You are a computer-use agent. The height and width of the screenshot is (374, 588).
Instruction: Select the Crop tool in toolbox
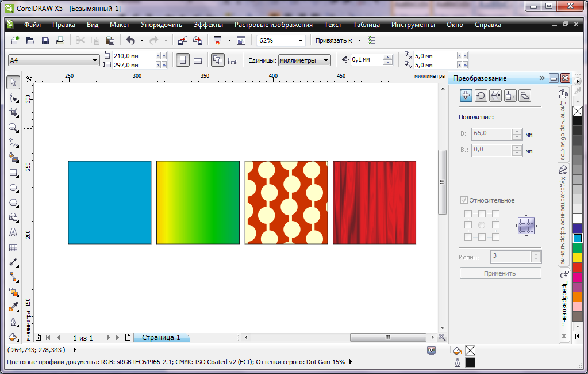(x=13, y=113)
